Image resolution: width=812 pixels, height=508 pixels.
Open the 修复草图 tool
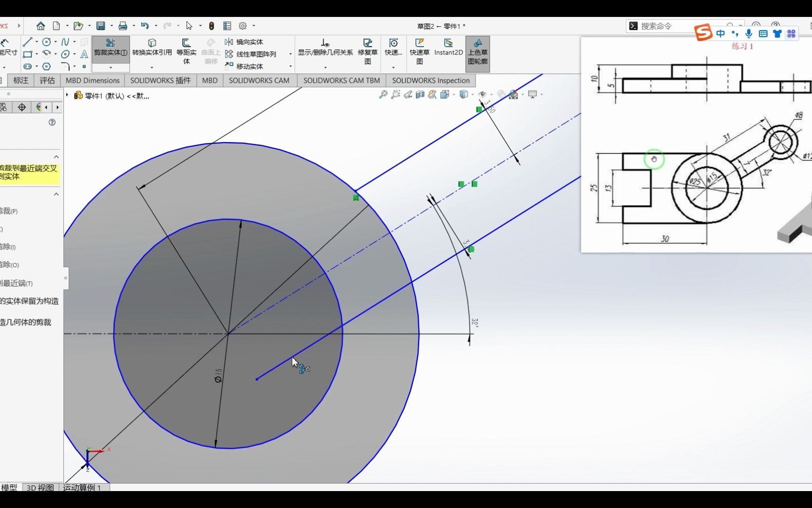point(368,50)
